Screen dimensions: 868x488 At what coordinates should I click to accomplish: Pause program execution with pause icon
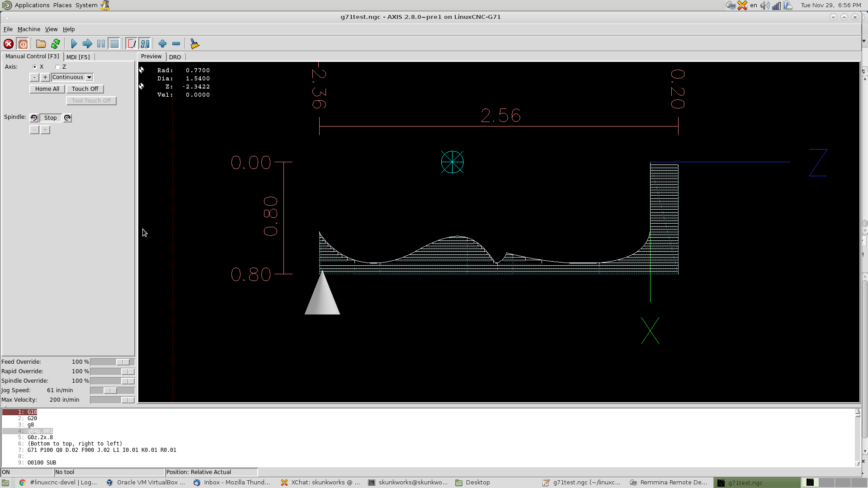tap(101, 44)
